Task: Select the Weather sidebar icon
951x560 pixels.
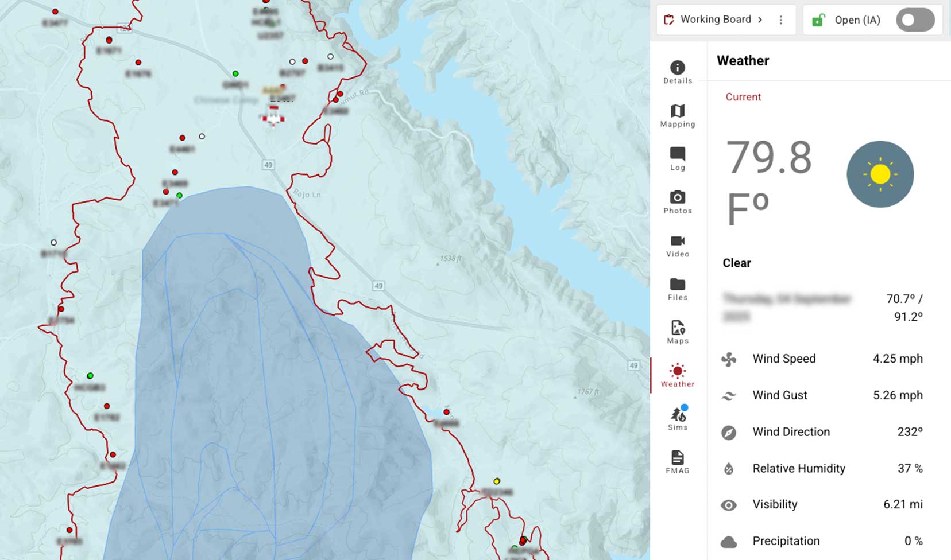Action: click(x=678, y=372)
